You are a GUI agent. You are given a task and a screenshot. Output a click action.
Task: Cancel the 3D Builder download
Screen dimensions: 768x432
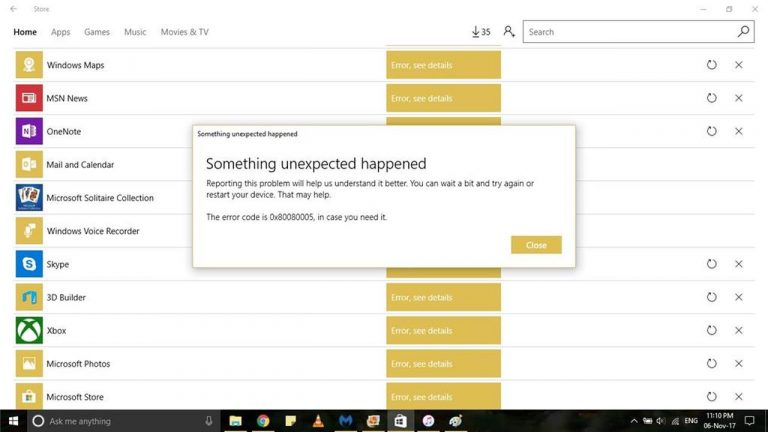(x=739, y=297)
